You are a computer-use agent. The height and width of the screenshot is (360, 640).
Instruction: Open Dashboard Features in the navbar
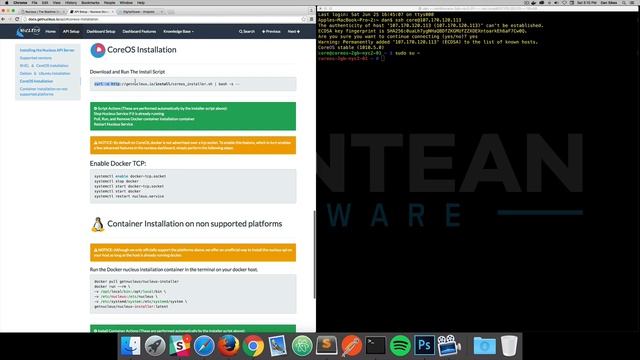(139, 31)
